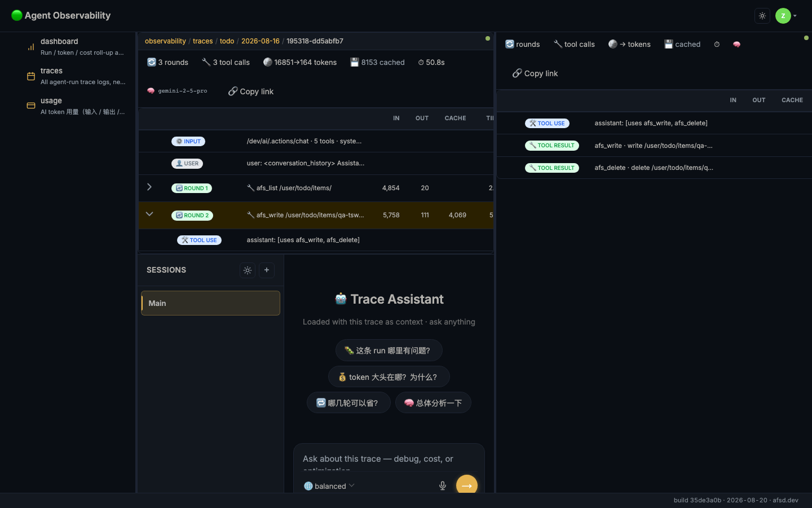Click the Trace Assistant robot icon
Screen dimensions: 812x508
point(341,299)
